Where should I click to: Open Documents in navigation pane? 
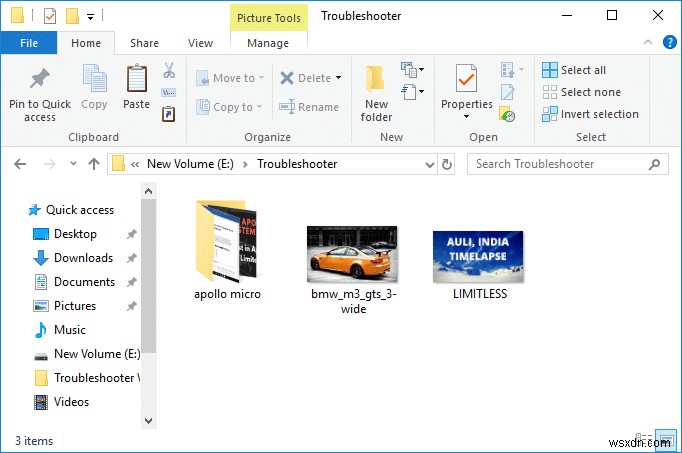(x=74, y=282)
